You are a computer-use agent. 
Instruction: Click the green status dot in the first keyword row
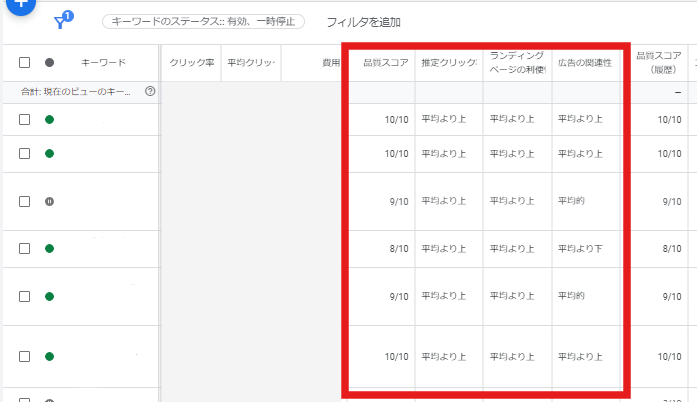(49, 120)
